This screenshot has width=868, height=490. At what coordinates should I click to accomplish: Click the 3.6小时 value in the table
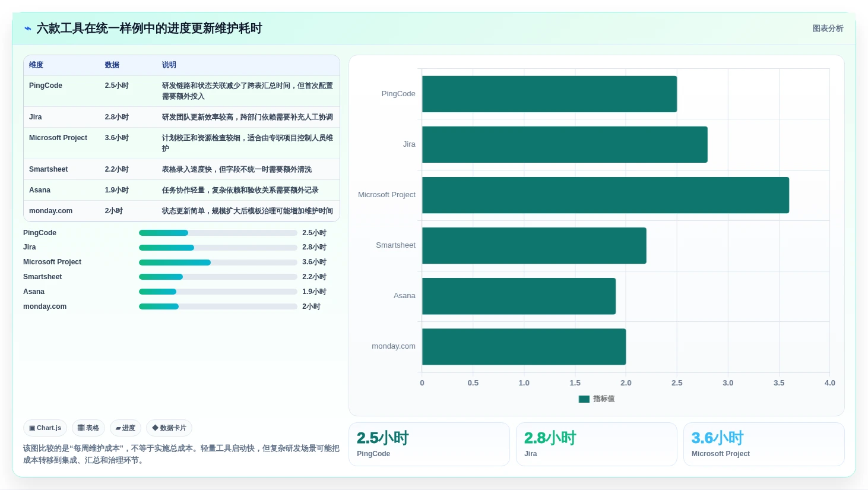coord(117,138)
